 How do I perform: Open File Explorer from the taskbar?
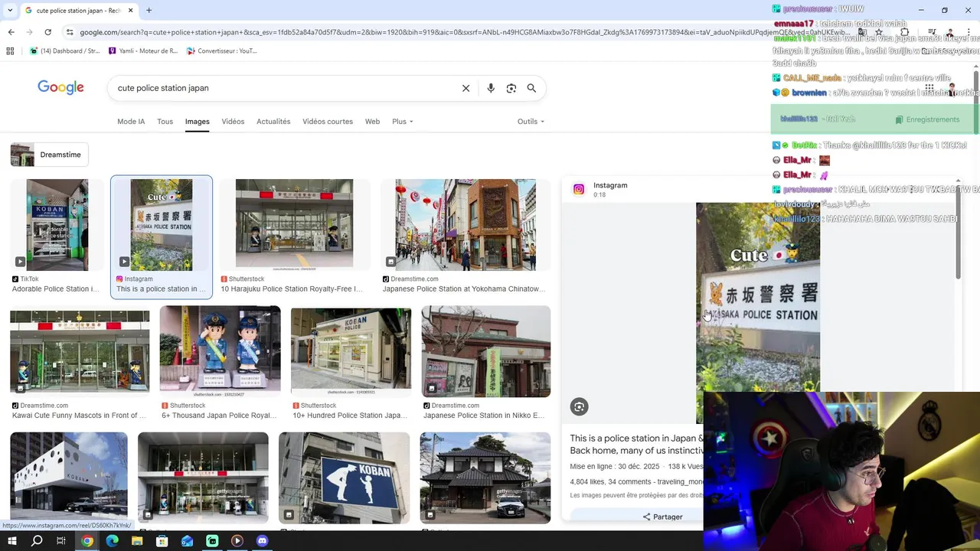click(x=137, y=541)
